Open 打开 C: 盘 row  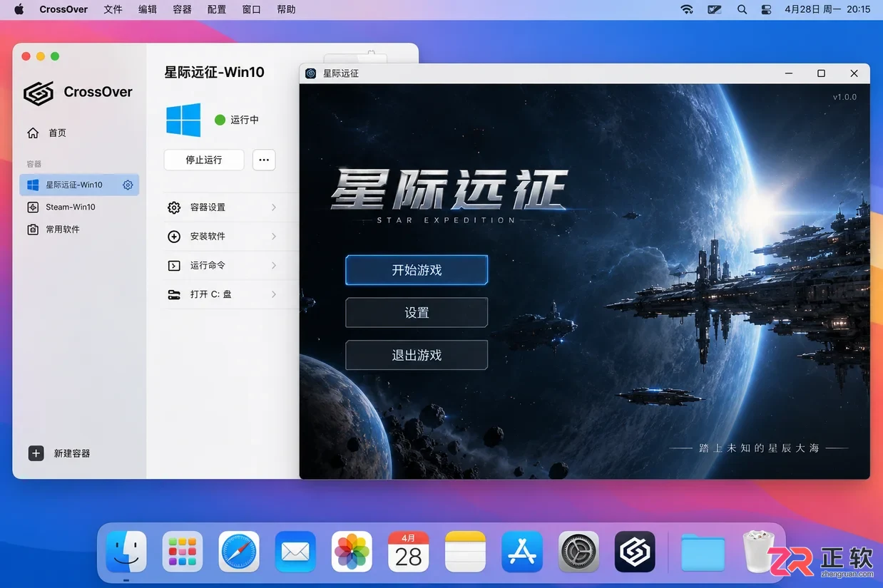point(230,294)
